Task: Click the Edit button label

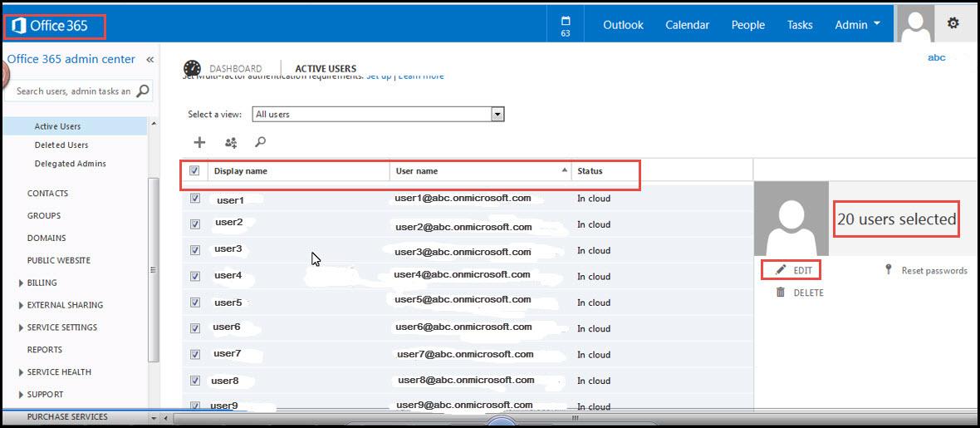Action: pyautogui.click(x=802, y=270)
